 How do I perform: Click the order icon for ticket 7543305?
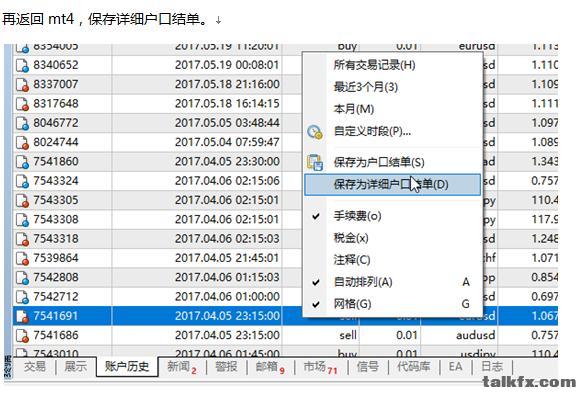(22, 200)
